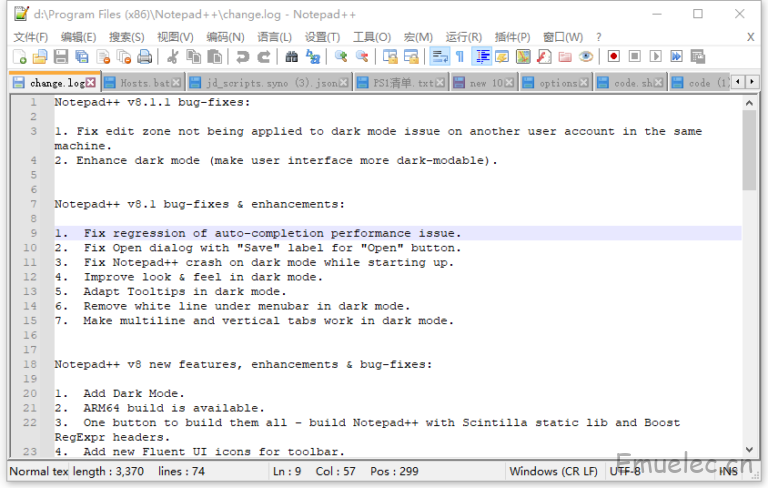768x488 pixels.
Task: Toggle monitoring eye icon
Action: coord(586,57)
